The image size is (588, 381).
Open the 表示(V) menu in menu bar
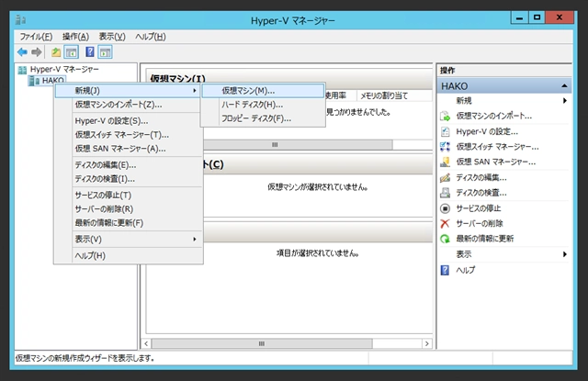[x=112, y=37]
